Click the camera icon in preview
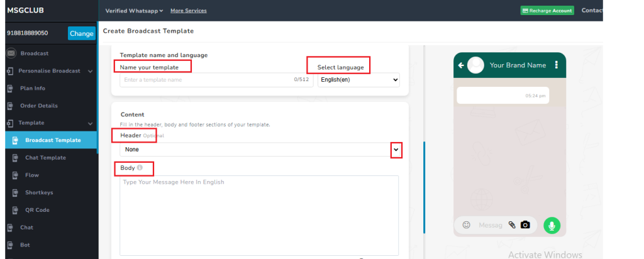This screenshot has width=644, height=259. [x=525, y=224]
